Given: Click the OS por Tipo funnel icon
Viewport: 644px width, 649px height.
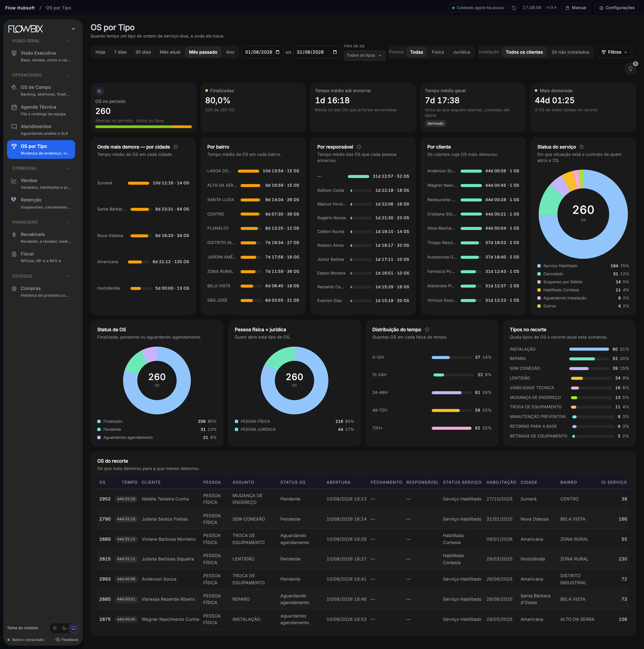Looking at the screenshot, I should coord(14,146).
